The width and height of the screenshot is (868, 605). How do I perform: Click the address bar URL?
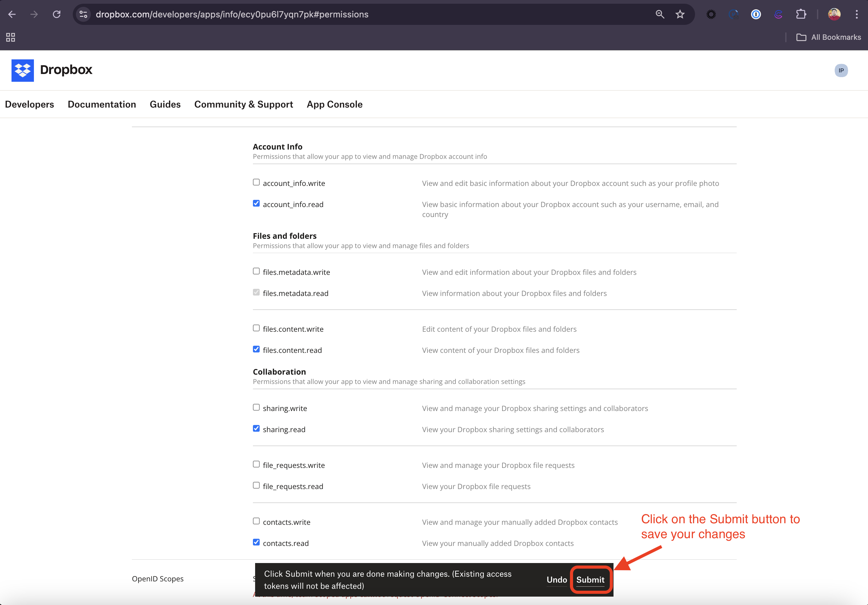(232, 14)
